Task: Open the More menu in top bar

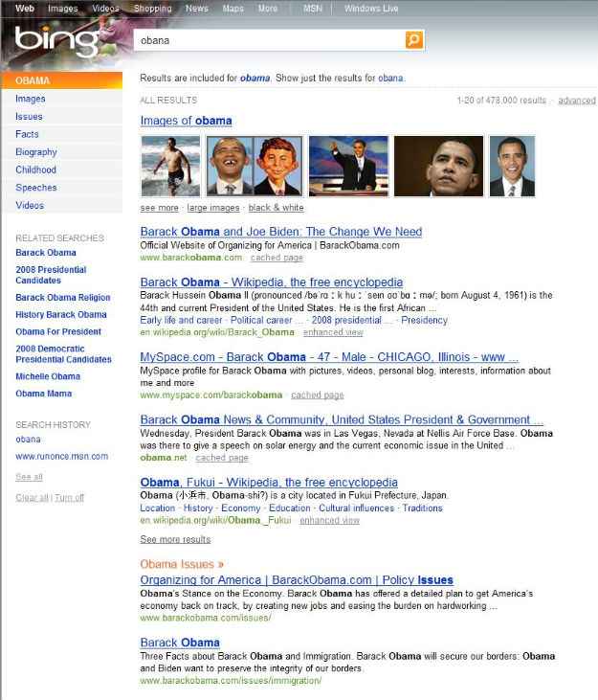Action: coord(268,8)
